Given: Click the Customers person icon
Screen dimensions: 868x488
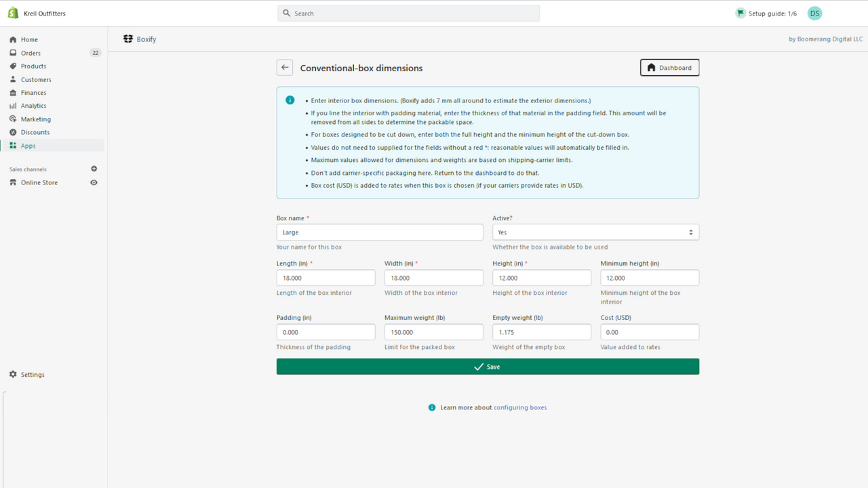Looking at the screenshot, I should point(13,79).
